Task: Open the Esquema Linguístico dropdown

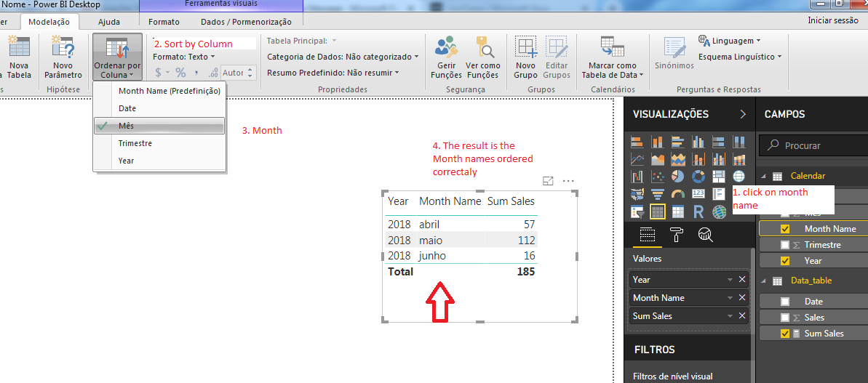Action: point(740,57)
